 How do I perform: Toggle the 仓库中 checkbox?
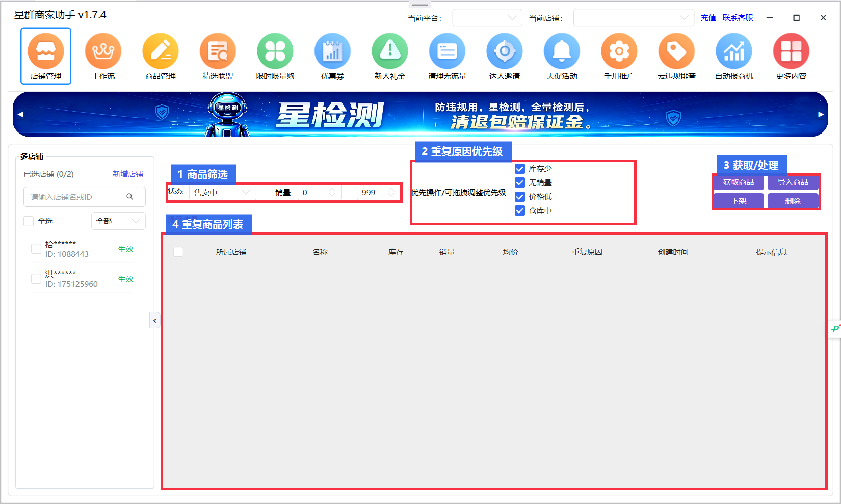(x=520, y=210)
